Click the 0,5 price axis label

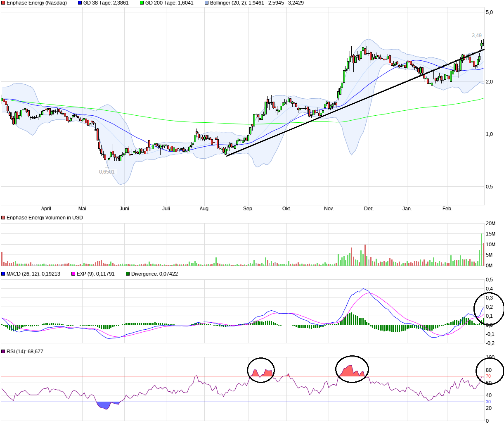click(x=489, y=187)
